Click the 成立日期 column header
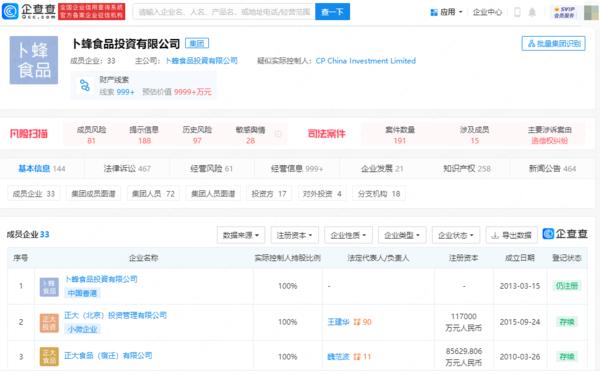Screen dimensions: 600x371 tap(520, 258)
